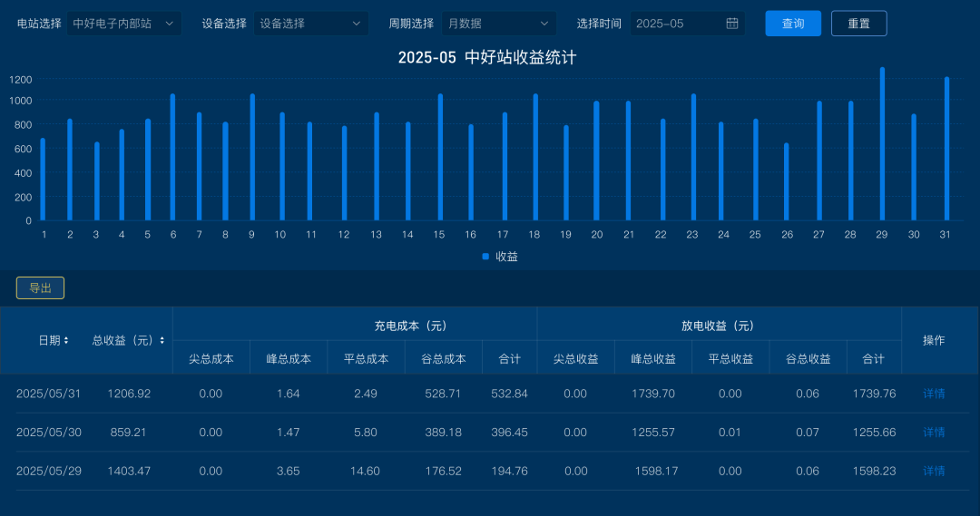Click 平总成本 value 5.80
This screenshot has height=516, width=980.
point(366,433)
